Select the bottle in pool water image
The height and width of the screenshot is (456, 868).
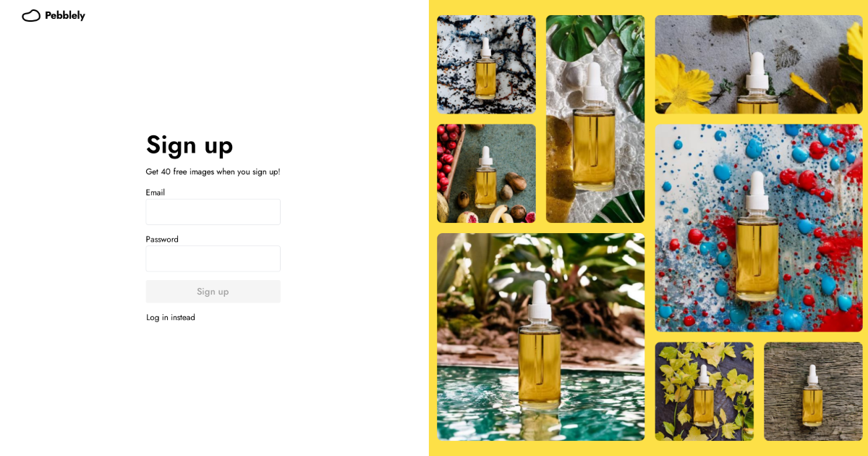click(540, 337)
